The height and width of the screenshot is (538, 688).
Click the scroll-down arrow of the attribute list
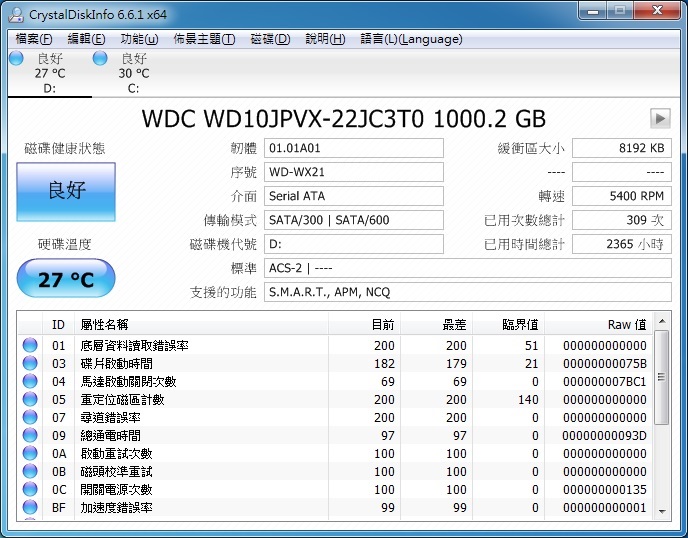coord(662,512)
